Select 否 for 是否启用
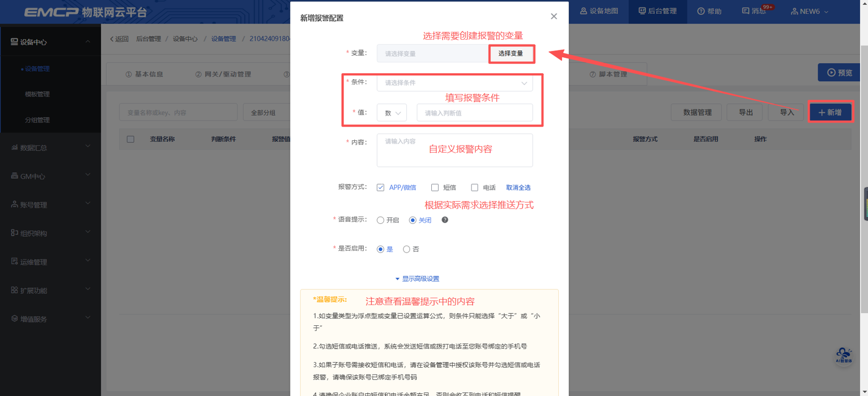This screenshot has height=396, width=868. [407, 249]
